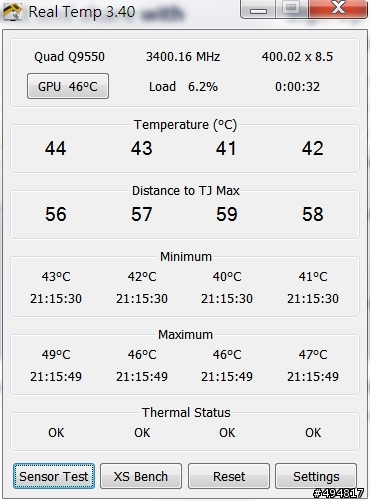Click the Real Temp application icon in title bar

click(12, 12)
